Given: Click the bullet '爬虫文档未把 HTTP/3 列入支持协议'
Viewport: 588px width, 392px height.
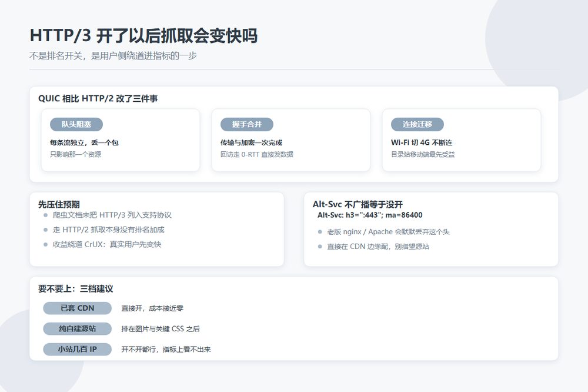Looking at the screenshot, I should point(112,215).
